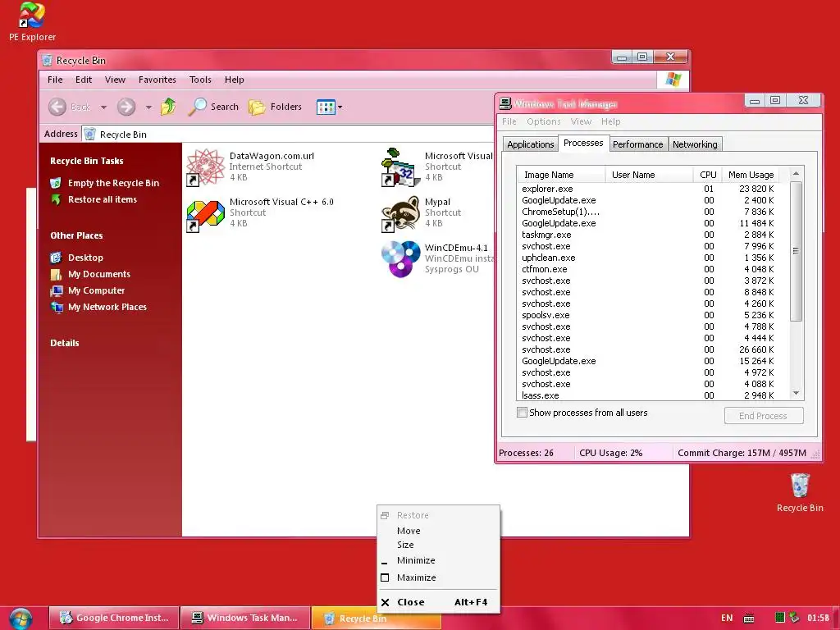This screenshot has width=840, height=630.
Task: Open the Favorites menu in Recycle Bin
Action: click(157, 80)
